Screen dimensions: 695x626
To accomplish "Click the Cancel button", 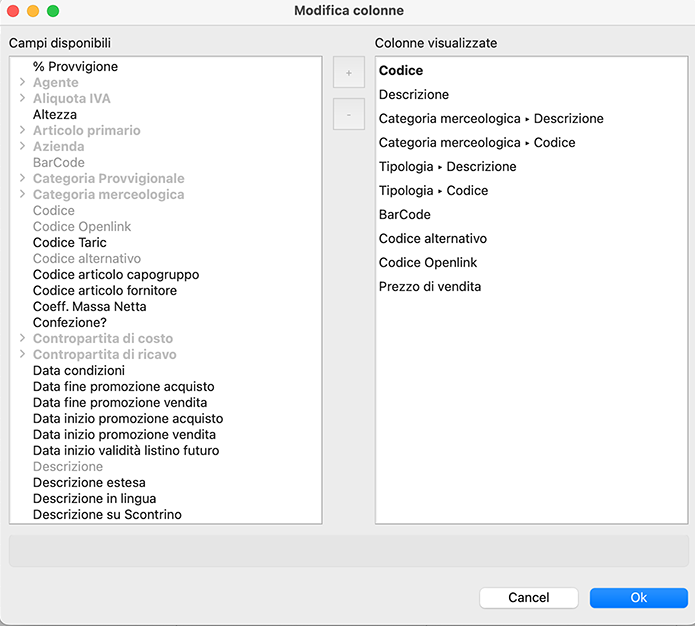I will tap(528, 598).
